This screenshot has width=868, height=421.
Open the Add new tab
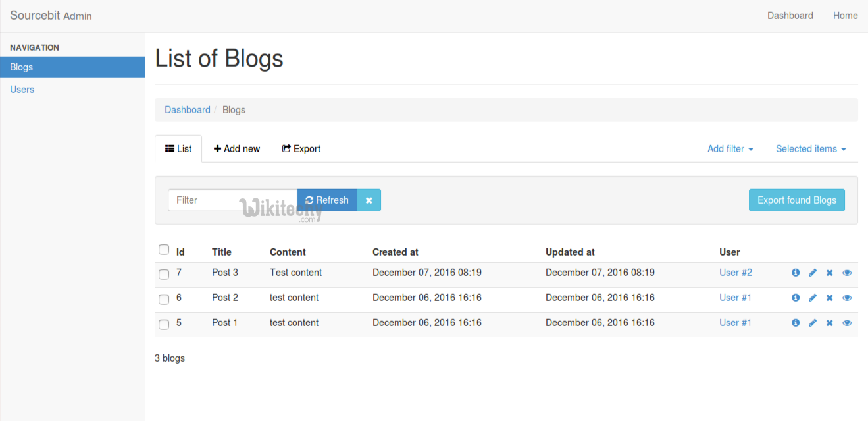click(237, 149)
